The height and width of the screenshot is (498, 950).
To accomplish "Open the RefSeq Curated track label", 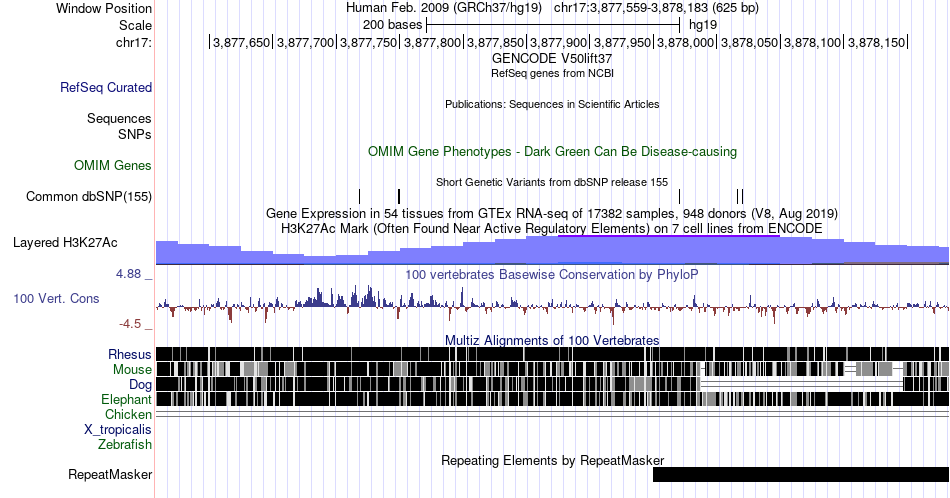I will pos(106,87).
